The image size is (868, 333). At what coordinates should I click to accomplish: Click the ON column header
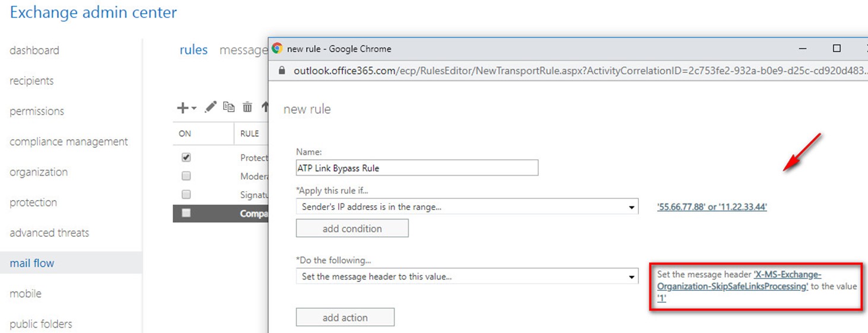[x=185, y=134]
